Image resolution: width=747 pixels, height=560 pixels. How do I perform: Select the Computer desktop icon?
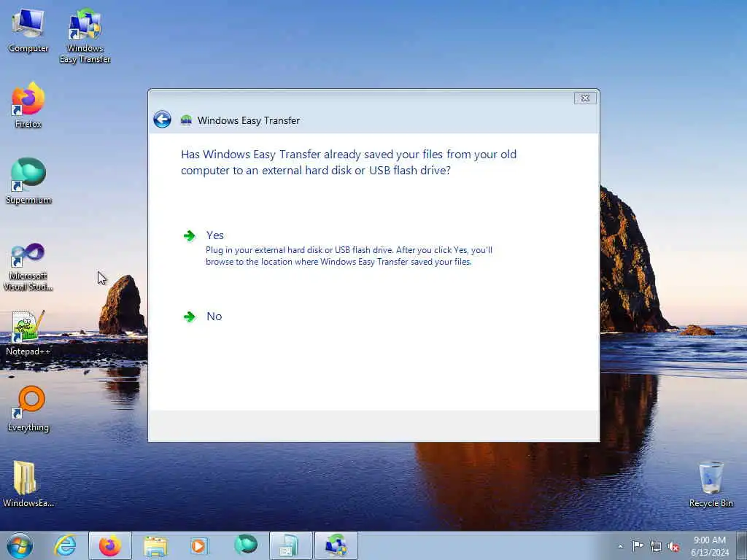(x=28, y=31)
